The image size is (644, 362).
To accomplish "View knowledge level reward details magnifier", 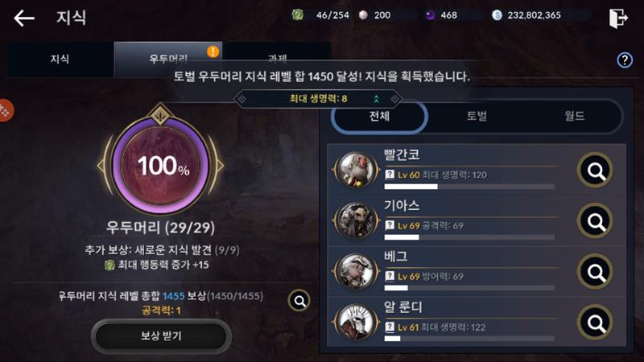I will click(x=299, y=301).
